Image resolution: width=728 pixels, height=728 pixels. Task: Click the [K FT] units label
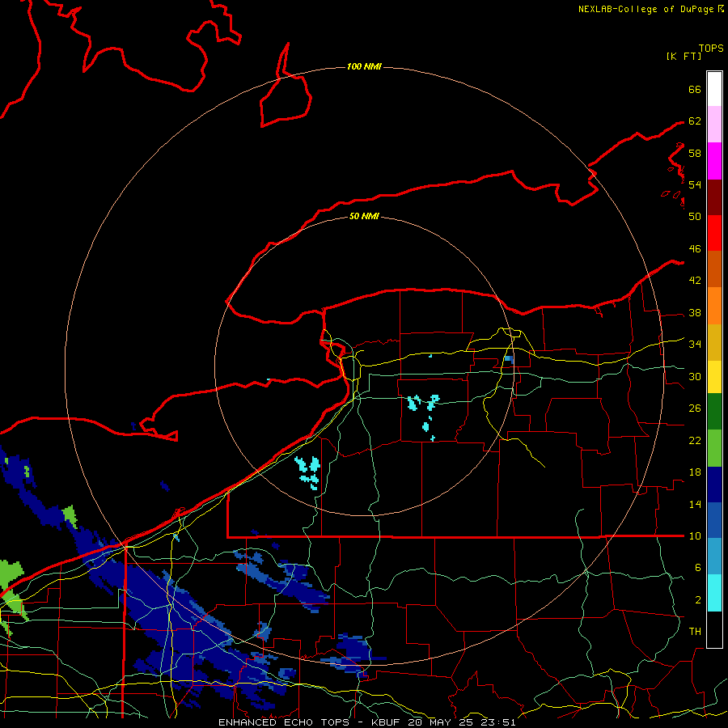pyautogui.click(x=684, y=56)
